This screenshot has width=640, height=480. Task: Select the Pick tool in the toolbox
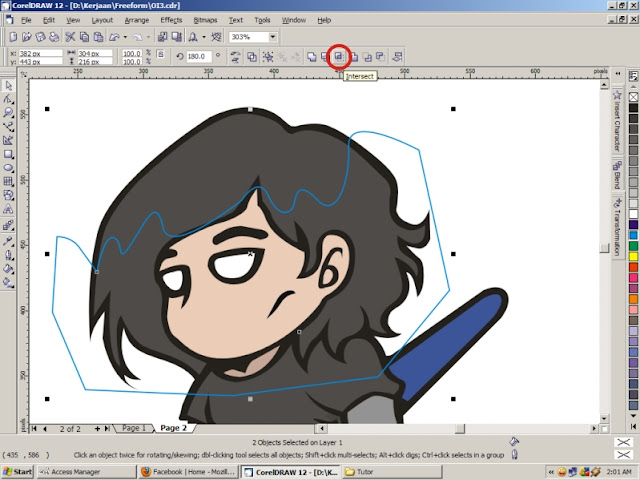8,85
